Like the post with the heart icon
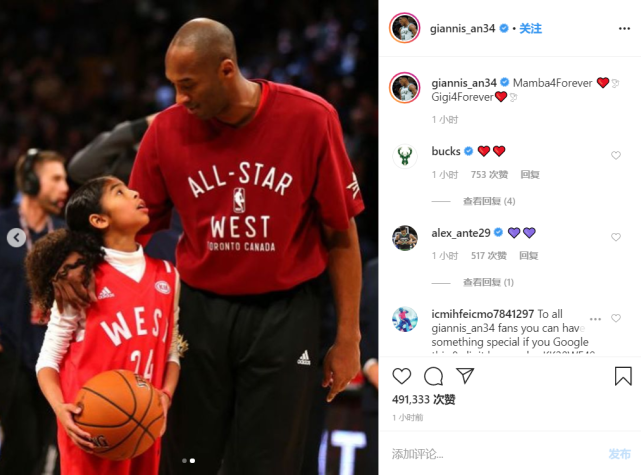641x475 pixels. pyautogui.click(x=401, y=376)
